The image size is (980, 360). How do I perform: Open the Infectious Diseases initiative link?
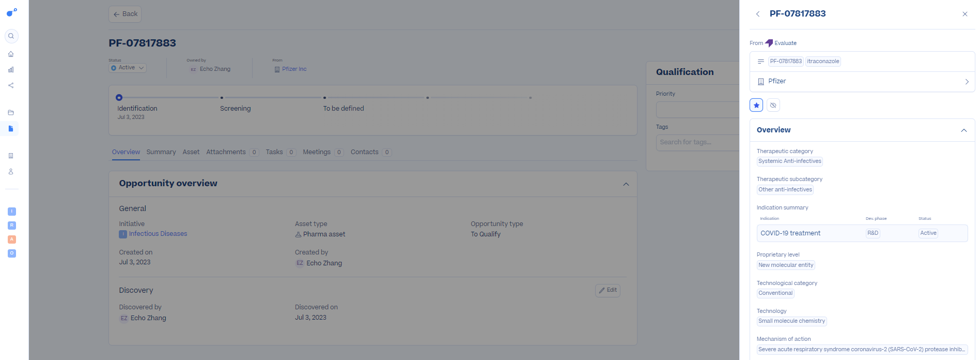(x=158, y=234)
